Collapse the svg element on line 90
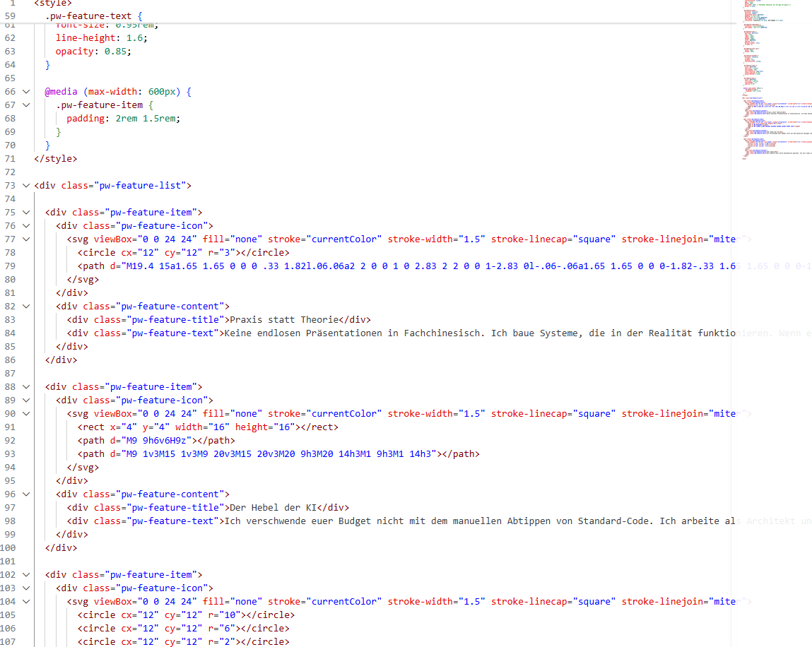 tap(26, 414)
